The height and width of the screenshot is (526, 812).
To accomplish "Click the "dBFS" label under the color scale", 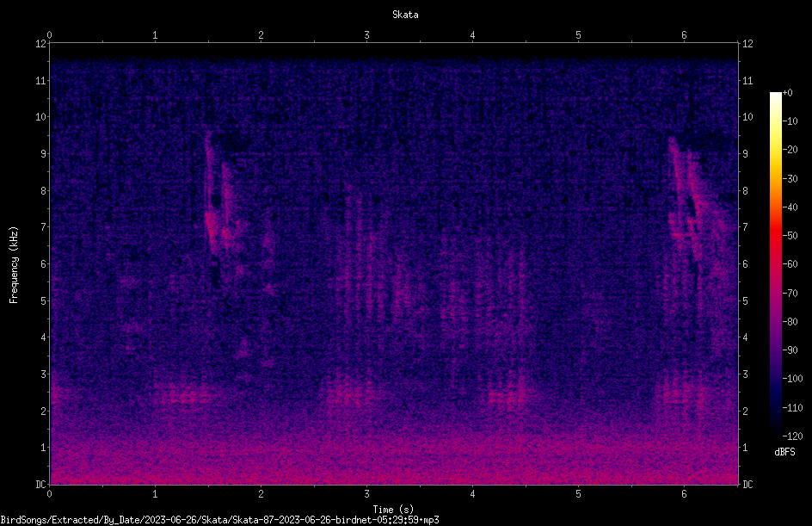I will point(784,452).
